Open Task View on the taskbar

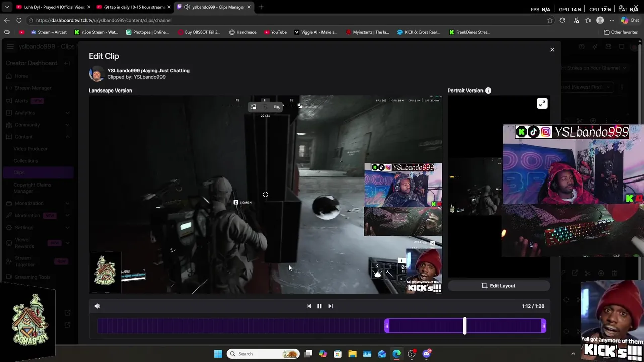(x=308, y=354)
